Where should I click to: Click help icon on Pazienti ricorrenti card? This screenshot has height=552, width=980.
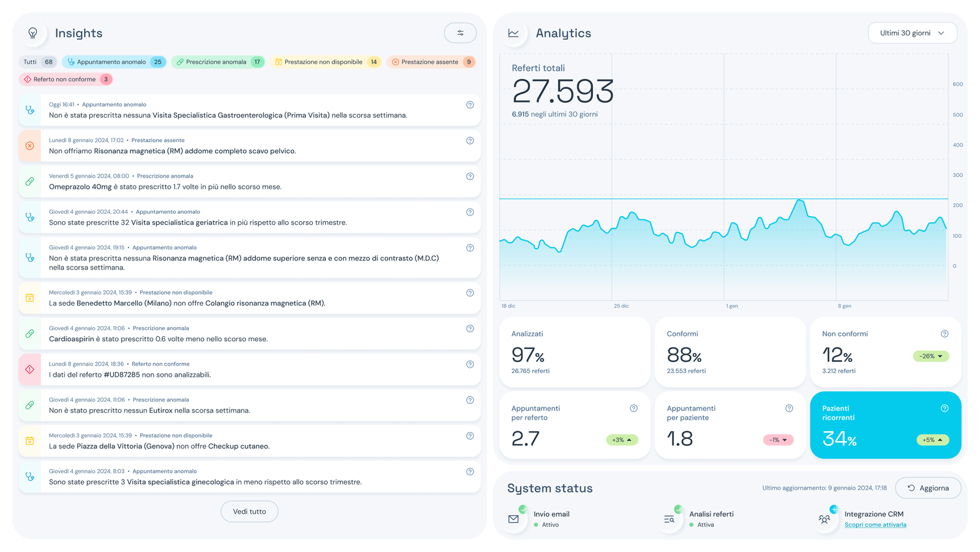point(944,409)
